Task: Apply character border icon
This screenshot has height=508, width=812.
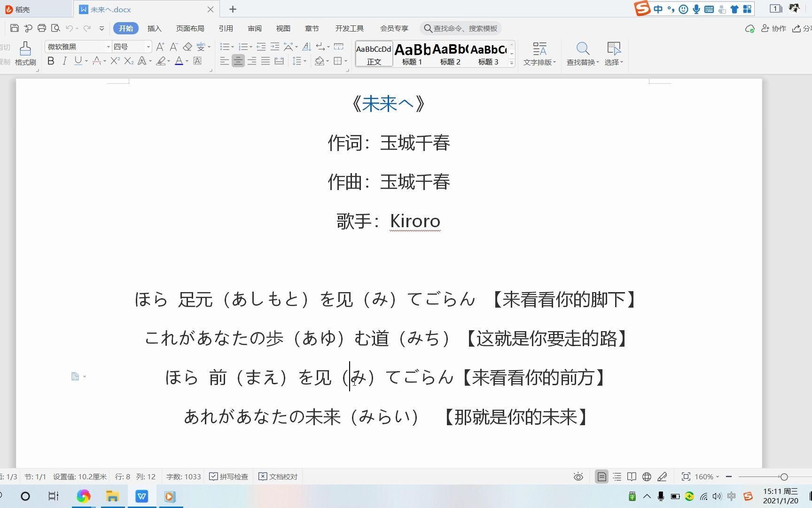Action: 197,61
